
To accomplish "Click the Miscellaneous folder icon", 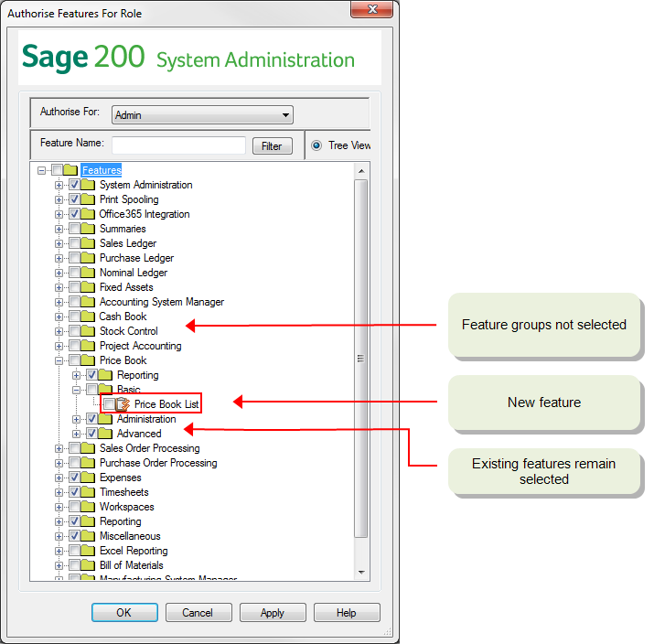I will [88, 536].
